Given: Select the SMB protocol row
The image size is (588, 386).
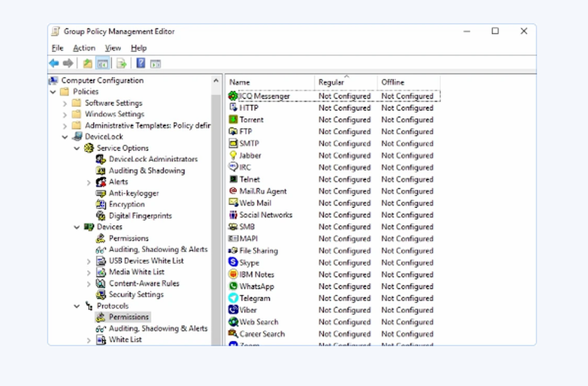Looking at the screenshot, I should 334,227.
